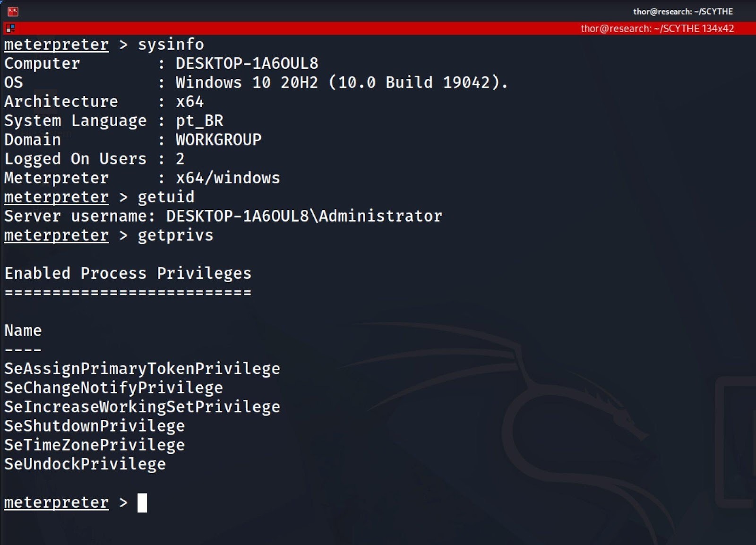
Task: Click SeAssignPrimaryTokenPrivilege entry
Action: pos(142,369)
